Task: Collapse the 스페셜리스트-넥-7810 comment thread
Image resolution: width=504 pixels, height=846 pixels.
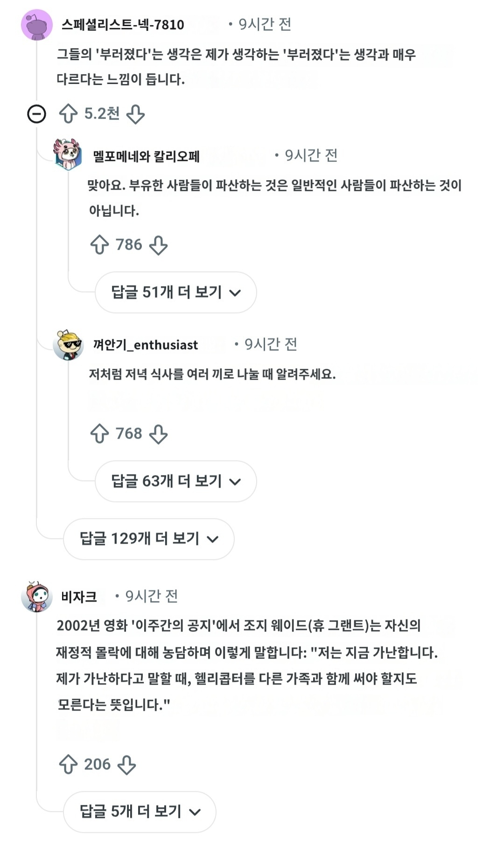Action: point(36,114)
